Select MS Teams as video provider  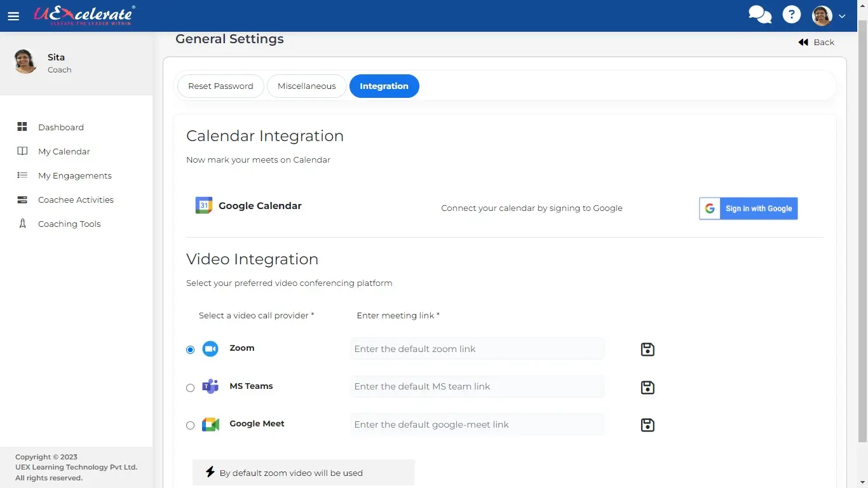pyautogui.click(x=191, y=388)
